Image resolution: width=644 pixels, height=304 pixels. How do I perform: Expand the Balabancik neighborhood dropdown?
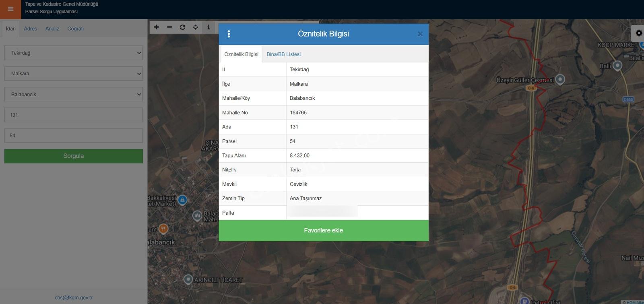point(74,94)
